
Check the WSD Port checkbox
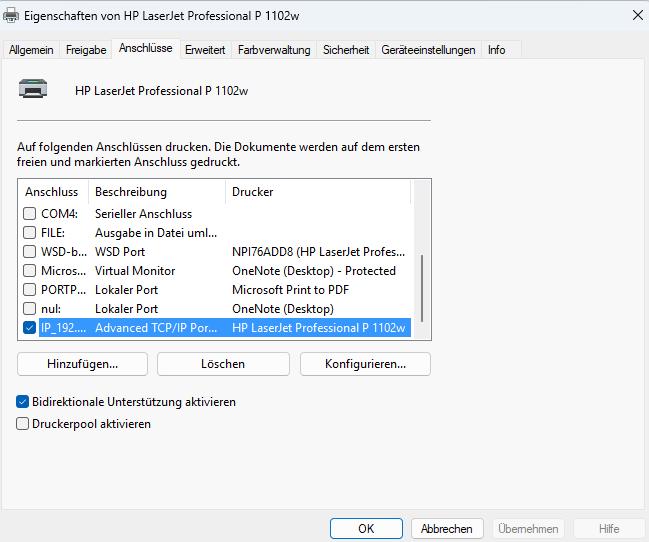pos(29,252)
